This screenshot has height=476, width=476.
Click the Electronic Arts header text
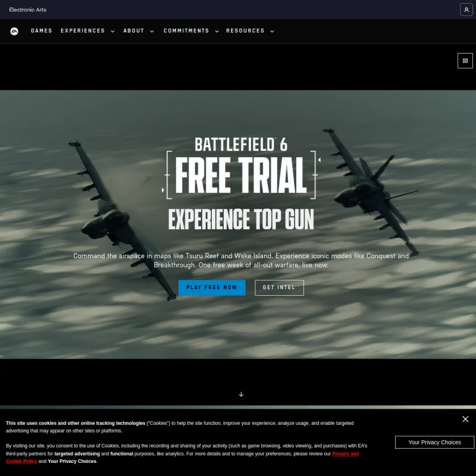click(27, 10)
